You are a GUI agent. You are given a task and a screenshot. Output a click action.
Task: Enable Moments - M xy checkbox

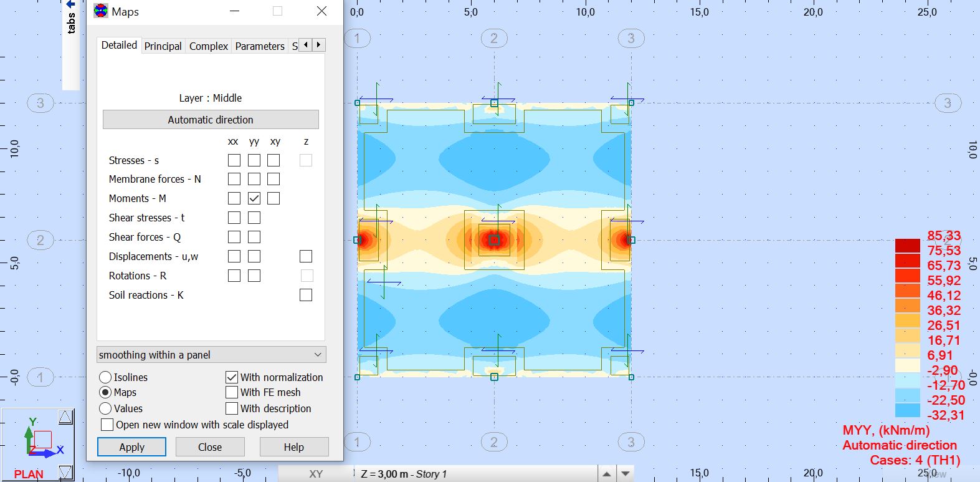(x=274, y=198)
